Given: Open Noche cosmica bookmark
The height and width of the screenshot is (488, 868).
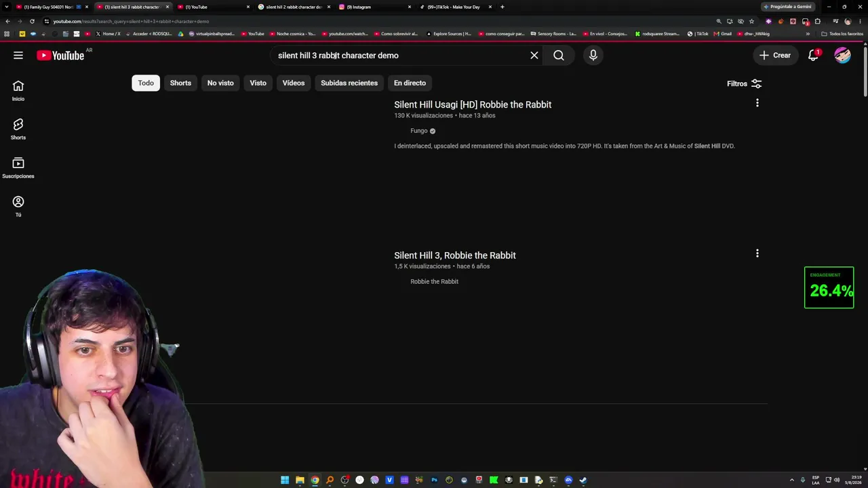Looking at the screenshot, I should click(292, 34).
